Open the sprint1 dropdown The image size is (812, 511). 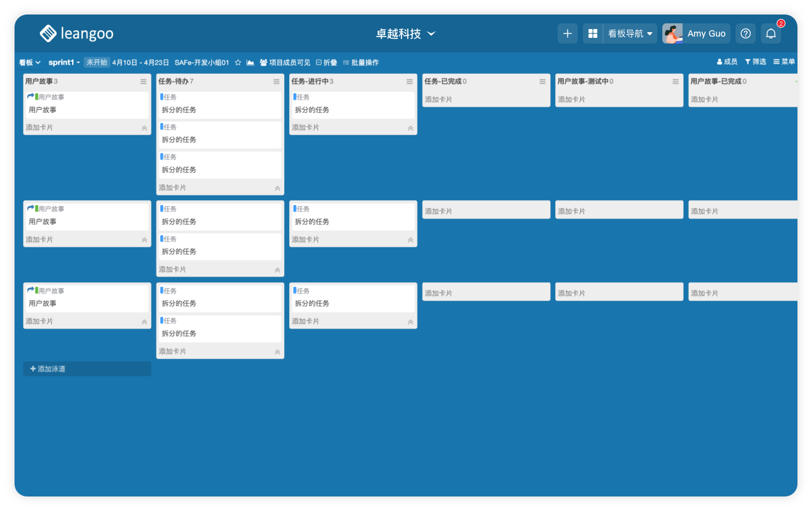click(x=64, y=62)
